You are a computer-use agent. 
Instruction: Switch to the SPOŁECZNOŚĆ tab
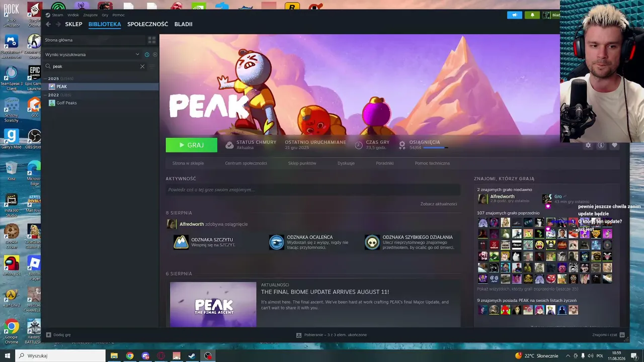147,24
